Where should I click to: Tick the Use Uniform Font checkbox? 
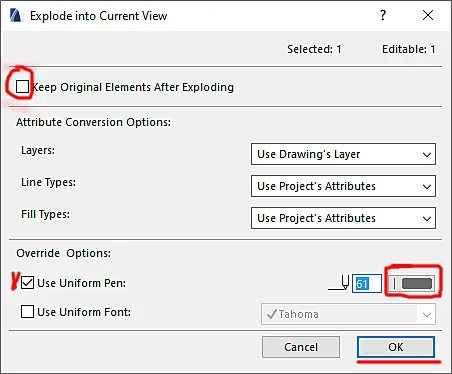tap(27, 312)
